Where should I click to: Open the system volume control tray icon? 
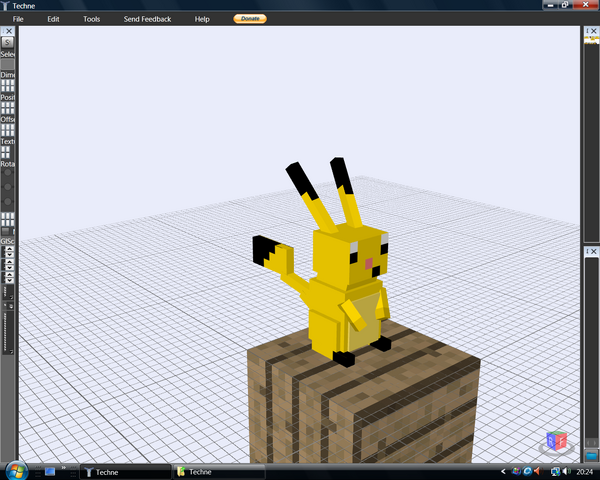coord(567,472)
